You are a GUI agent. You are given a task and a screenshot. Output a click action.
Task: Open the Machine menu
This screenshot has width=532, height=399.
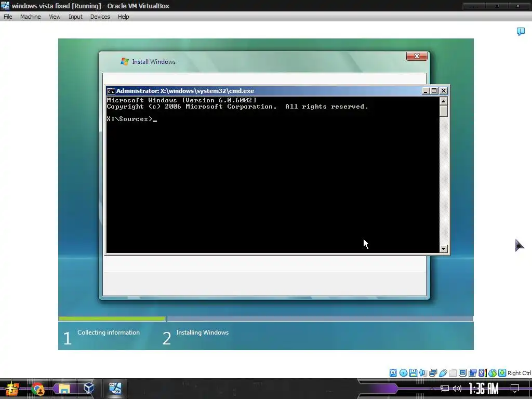tap(30, 17)
